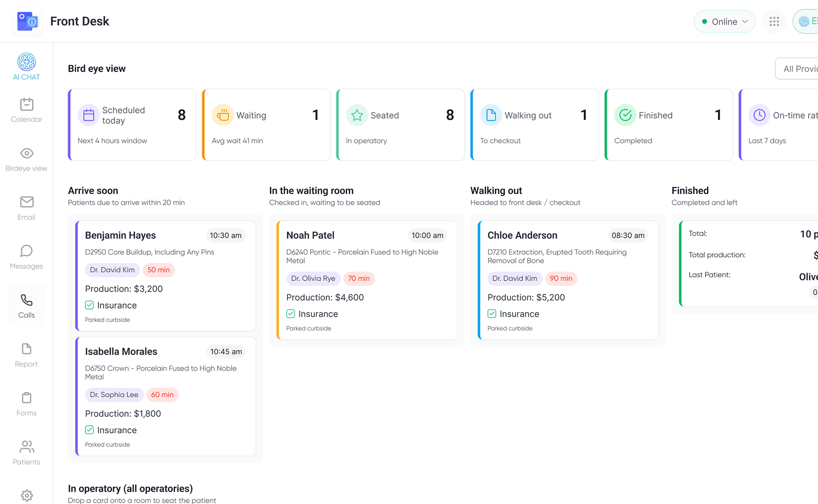Select the Waiting summary card
This screenshot has height=504, width=818.
266,125
